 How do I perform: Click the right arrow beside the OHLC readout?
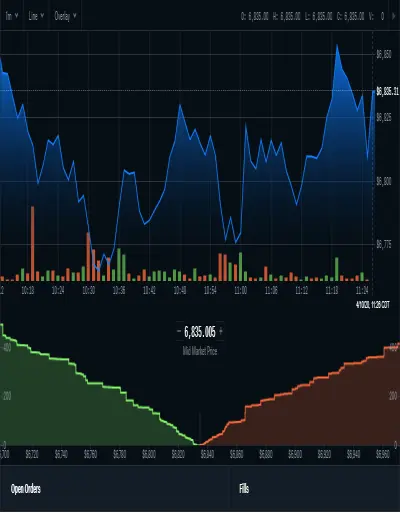pos(393,16)
